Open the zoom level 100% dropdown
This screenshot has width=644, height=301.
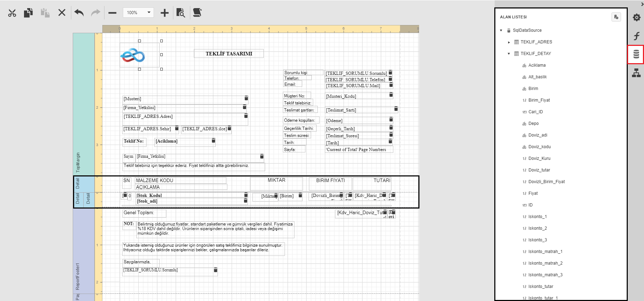(139, 13)
